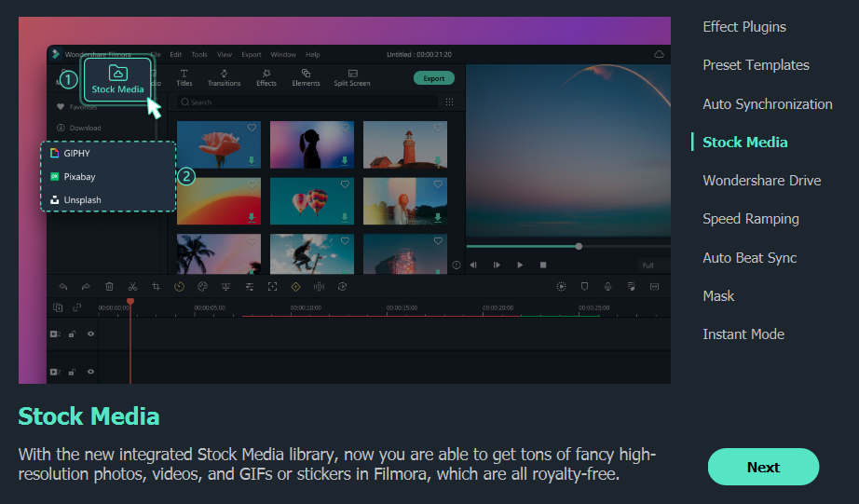Open the Audio Mixer music note icon
The height and width of the screenshot is (504, 859).
pyautogui.click(x=631, y=287)
